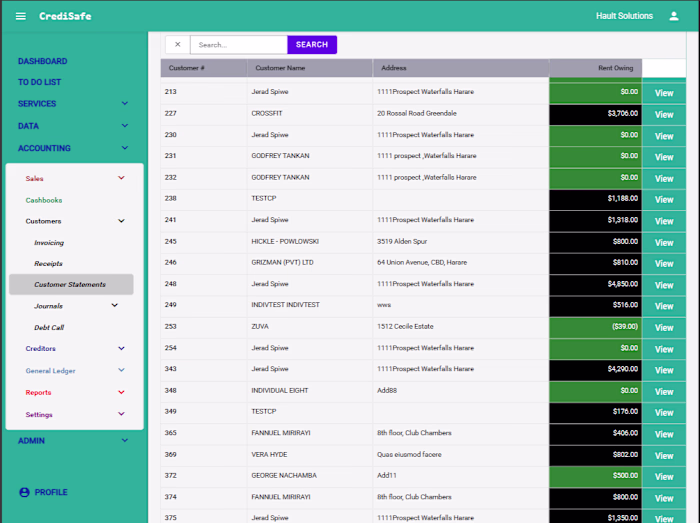
Task: Click the 1512 Cecile Estate address
Action: click(x=405, y=326)
